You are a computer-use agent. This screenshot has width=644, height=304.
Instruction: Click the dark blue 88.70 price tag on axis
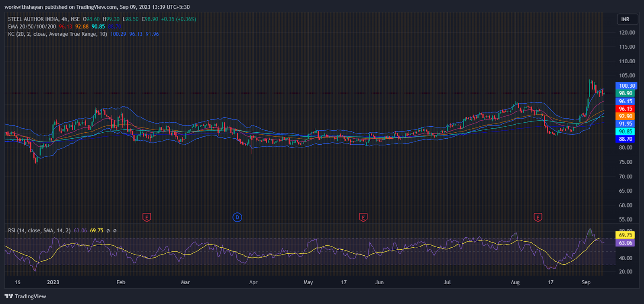coord(625,139)
